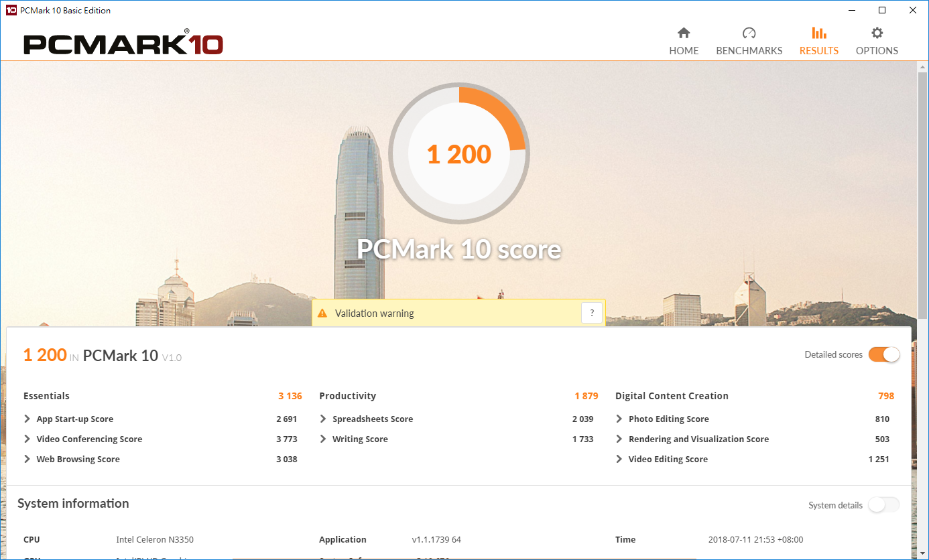Click the PCMark 10 app icon in title bar
Screen dimensions: 929x560
coord(11,10)
